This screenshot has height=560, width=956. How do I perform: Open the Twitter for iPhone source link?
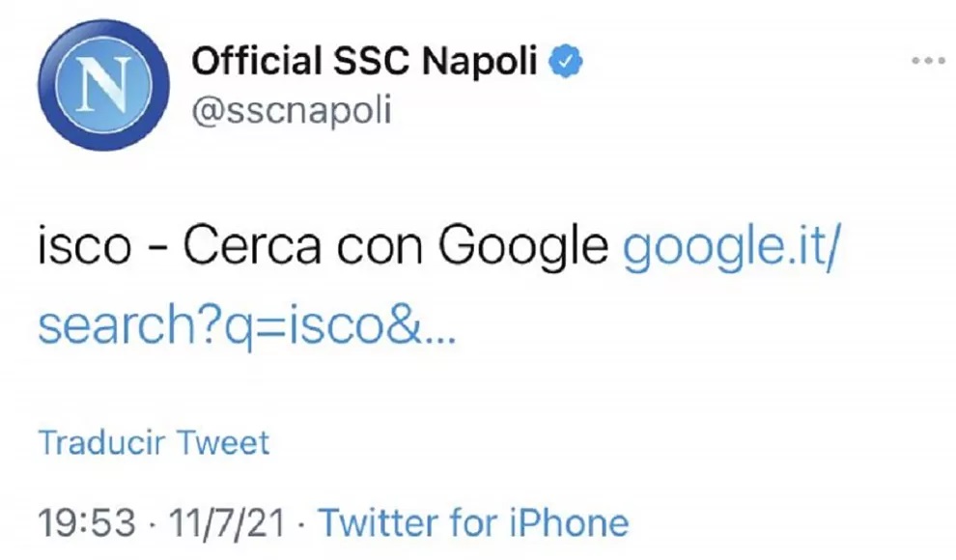474,523
